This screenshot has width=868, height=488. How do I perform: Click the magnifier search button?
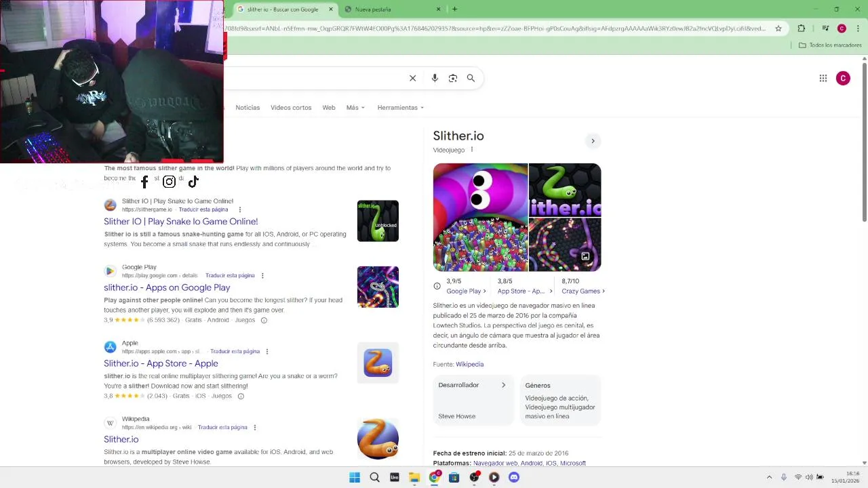471,78
